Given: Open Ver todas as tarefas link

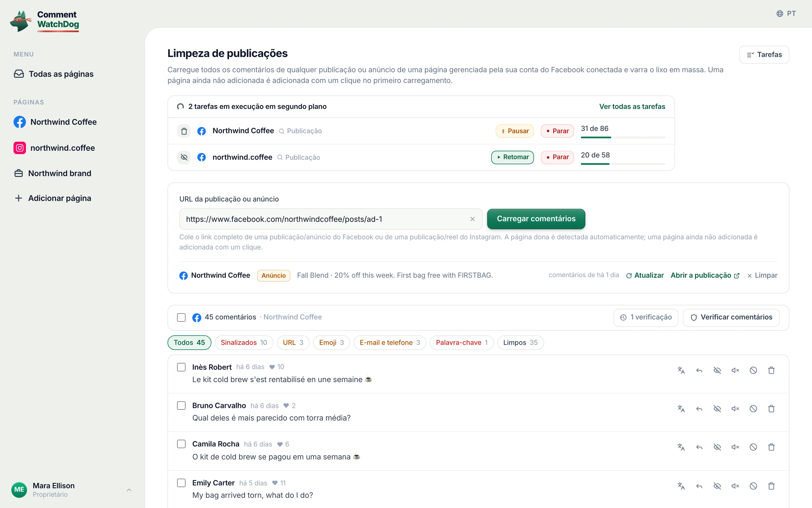Looking at the screenshot, I should (632, 106).
